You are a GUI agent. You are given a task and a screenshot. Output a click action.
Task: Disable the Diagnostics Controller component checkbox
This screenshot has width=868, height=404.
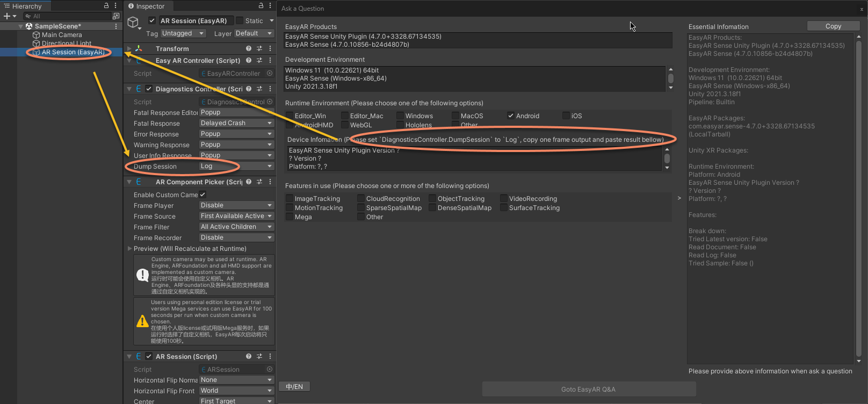click(149, 89)
